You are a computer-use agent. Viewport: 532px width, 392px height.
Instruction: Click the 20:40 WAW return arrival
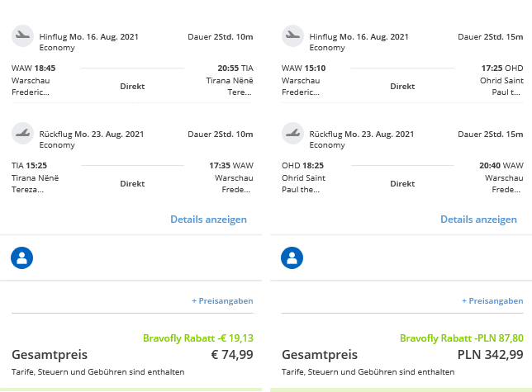pos(501,166)
